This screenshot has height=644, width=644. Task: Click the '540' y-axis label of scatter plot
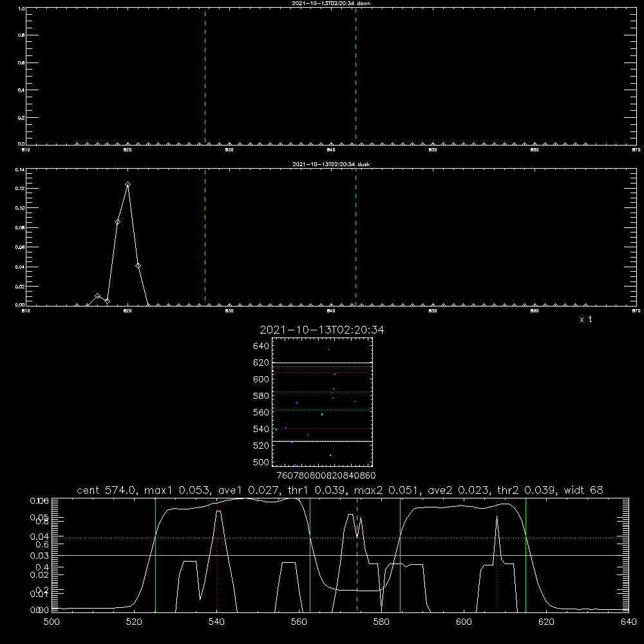261,429
